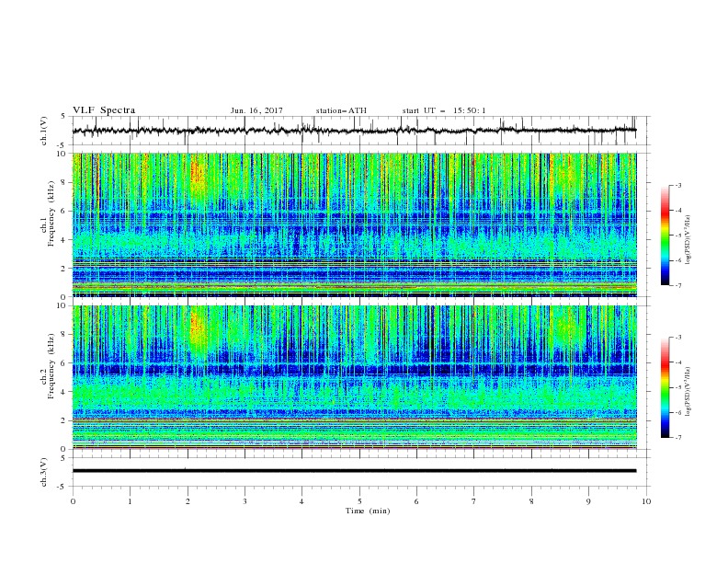Click the ch.2 PSD color bar
Viewport: 728px width, 563px height.
click(665, 387)
